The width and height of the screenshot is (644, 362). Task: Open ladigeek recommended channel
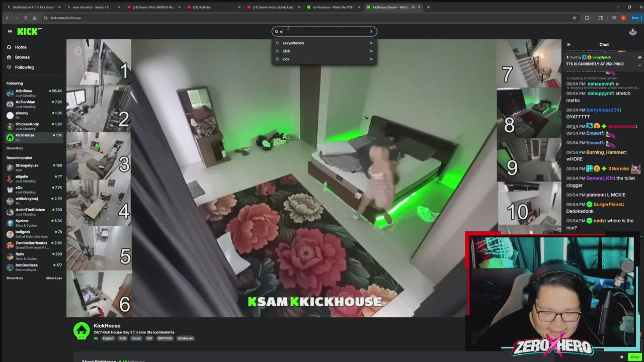[x=33, y=233]
